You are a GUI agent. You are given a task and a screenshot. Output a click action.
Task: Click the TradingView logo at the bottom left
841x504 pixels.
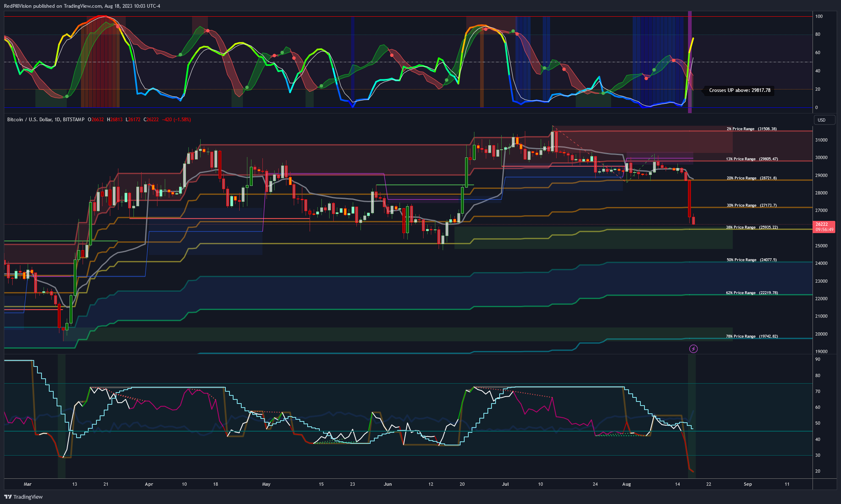pos(23,497)
